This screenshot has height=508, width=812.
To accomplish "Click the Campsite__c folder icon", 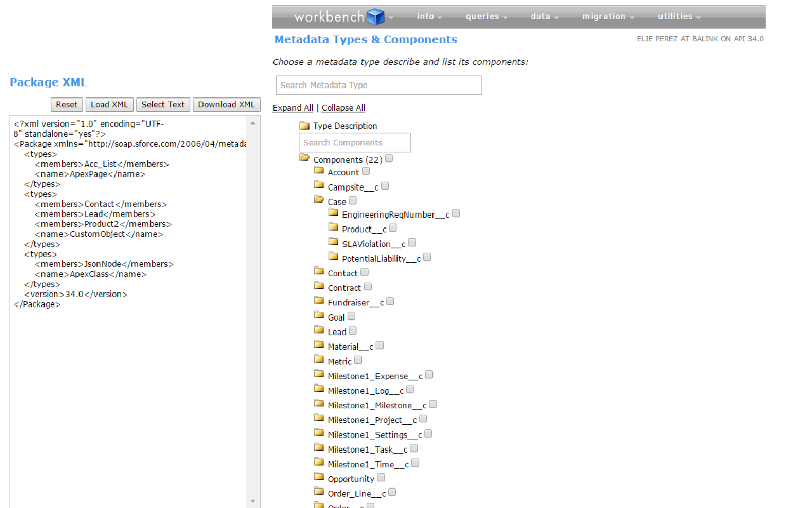I will click(x=319, y=185).
